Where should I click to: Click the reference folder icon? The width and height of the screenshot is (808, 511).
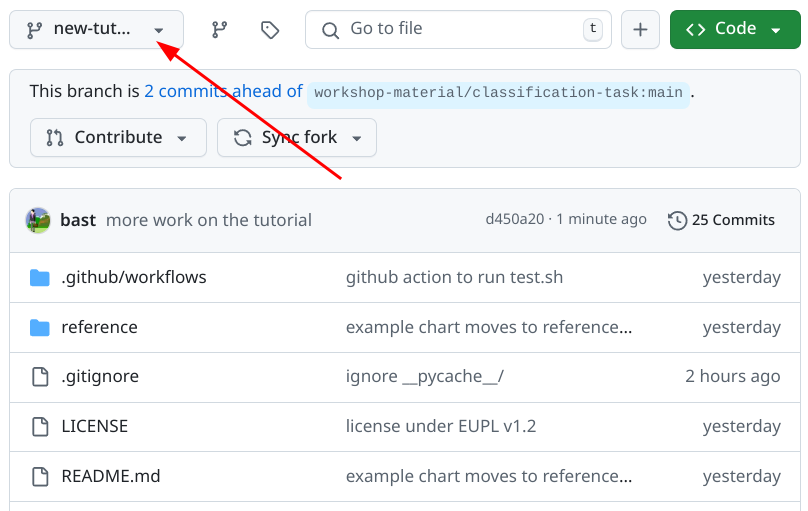point(40,327)
